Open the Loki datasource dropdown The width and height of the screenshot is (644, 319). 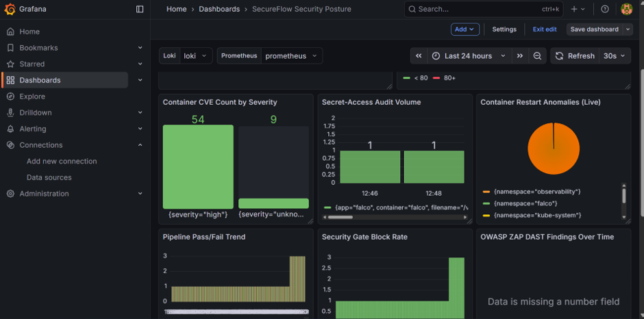coord(196,56)
